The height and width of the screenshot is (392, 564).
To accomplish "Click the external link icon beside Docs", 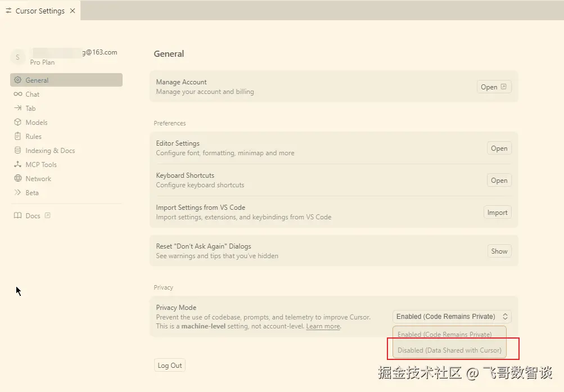I will point(47,215).
